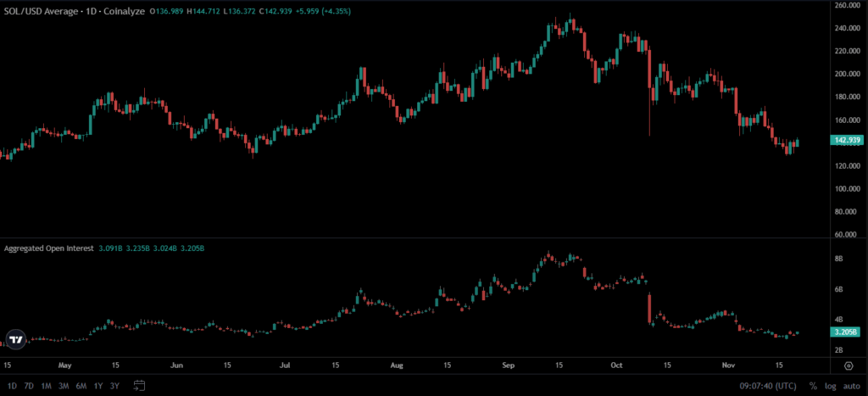
Task: Choose the 6M time range
Action: pos(81,386)
